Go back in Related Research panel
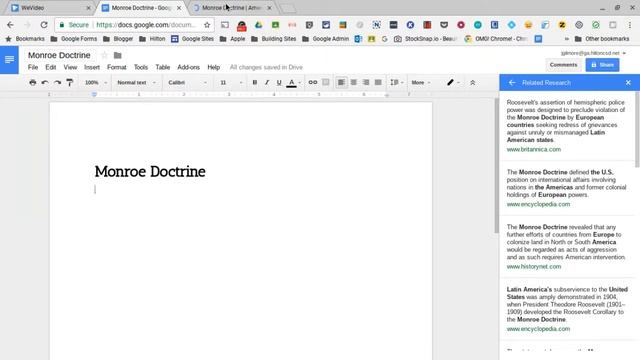 click(512, 83)
